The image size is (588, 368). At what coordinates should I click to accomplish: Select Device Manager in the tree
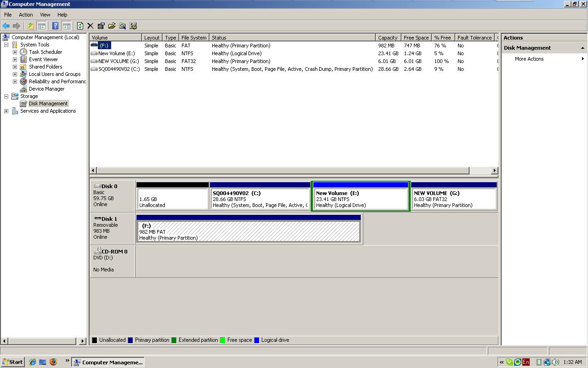pos(46,89)
